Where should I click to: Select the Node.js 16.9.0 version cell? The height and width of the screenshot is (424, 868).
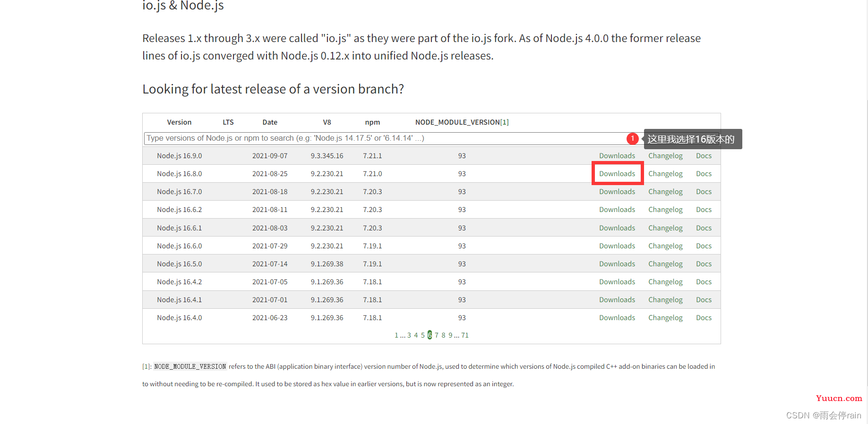pyautogui.click(x=180, y=156)
